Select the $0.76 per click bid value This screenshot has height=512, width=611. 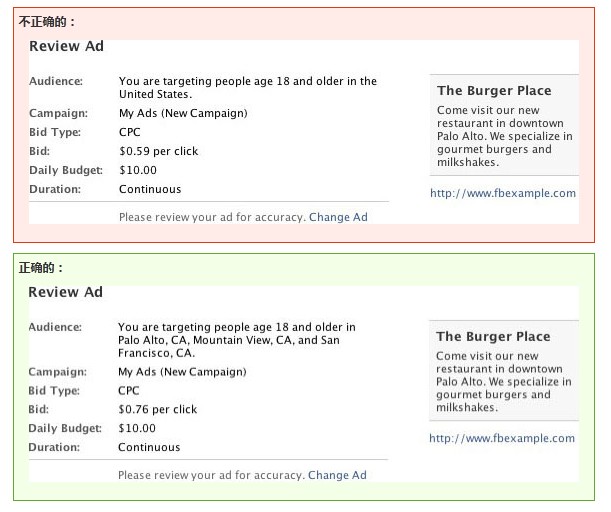[157, 409]
